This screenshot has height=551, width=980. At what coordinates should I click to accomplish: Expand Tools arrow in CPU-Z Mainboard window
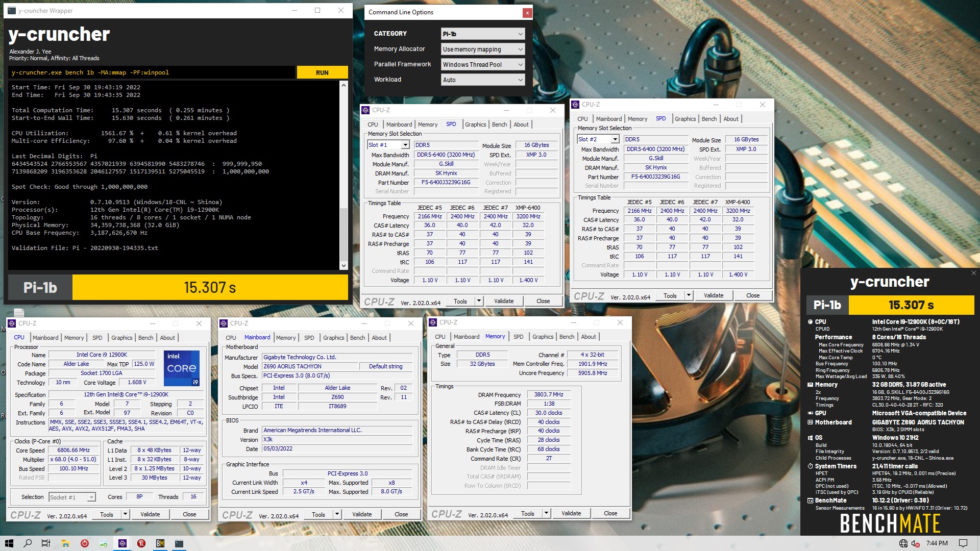point(337,514)
